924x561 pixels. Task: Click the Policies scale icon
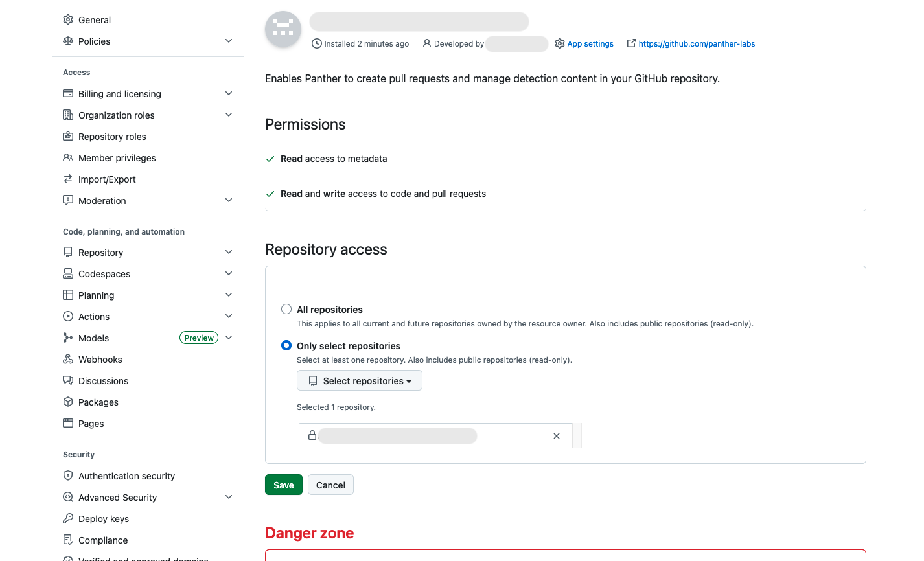point(68,41)
